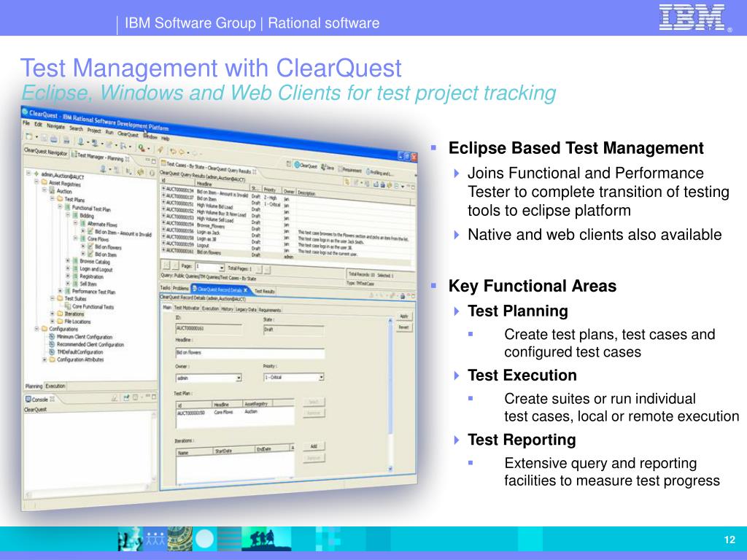Select Sell Item tree item
Image resolution: width=747 pixels, height=560 pixels.
click(x=88, y=284)
